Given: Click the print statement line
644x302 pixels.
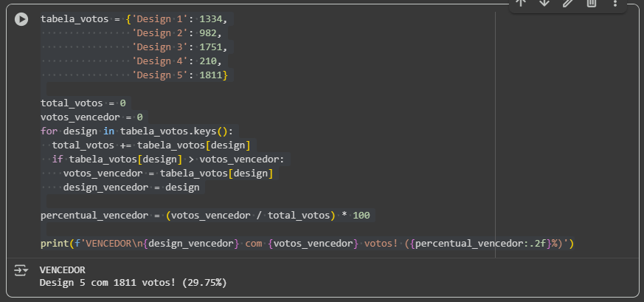Looking at the screenshot, I should tap(307, 244).
